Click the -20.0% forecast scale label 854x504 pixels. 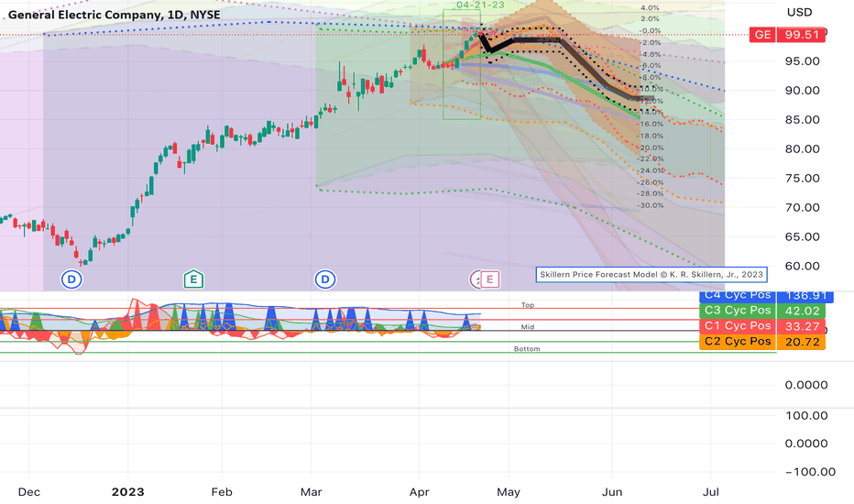[x=650, y=148]
